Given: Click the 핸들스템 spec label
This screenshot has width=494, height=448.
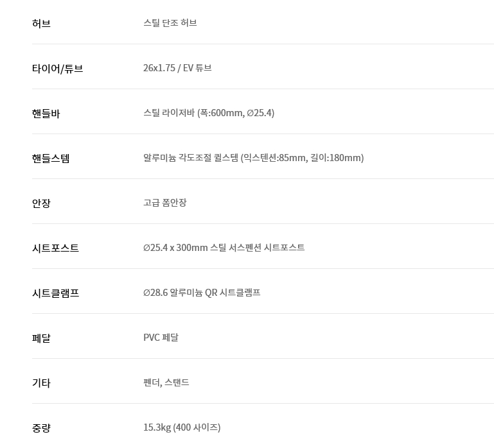Looking at the screenshot, I should (x=51, y=159).
